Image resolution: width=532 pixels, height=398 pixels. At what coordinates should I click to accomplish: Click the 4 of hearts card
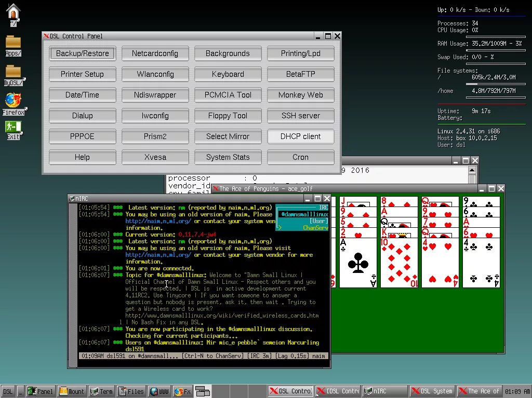(440, 263)
